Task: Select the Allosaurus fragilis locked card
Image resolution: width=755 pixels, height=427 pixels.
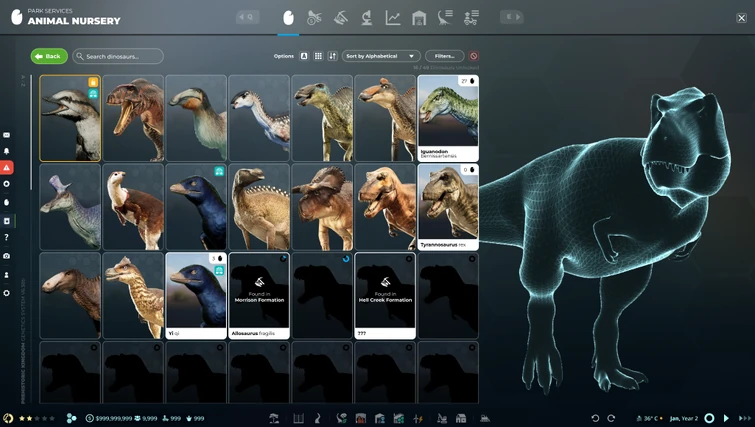Action: [x=259, y=296]
